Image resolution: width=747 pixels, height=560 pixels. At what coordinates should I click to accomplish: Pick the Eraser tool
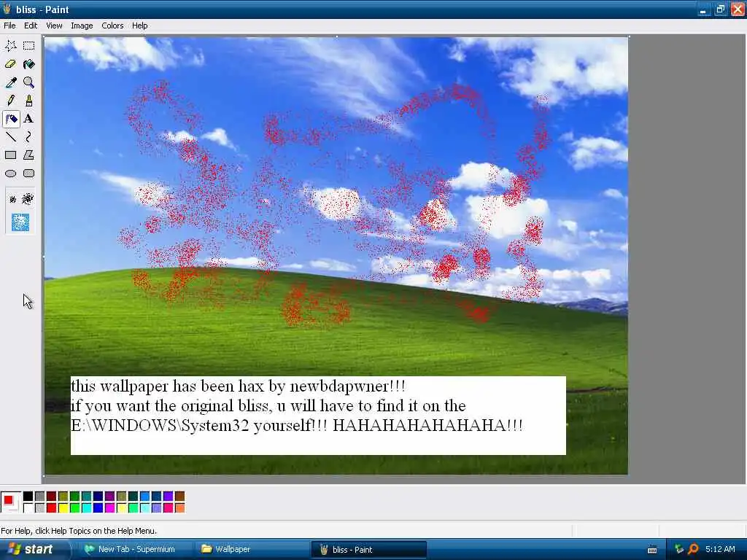point(10,64)
